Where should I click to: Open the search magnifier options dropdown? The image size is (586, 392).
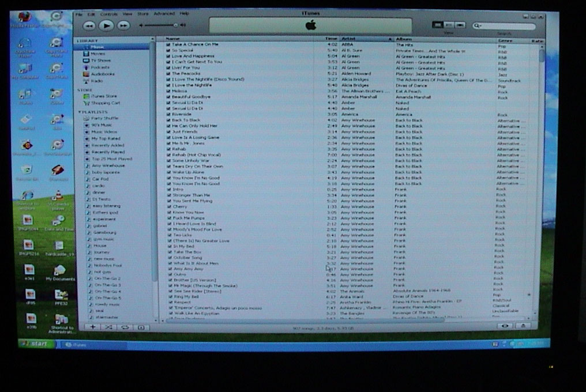477,26
